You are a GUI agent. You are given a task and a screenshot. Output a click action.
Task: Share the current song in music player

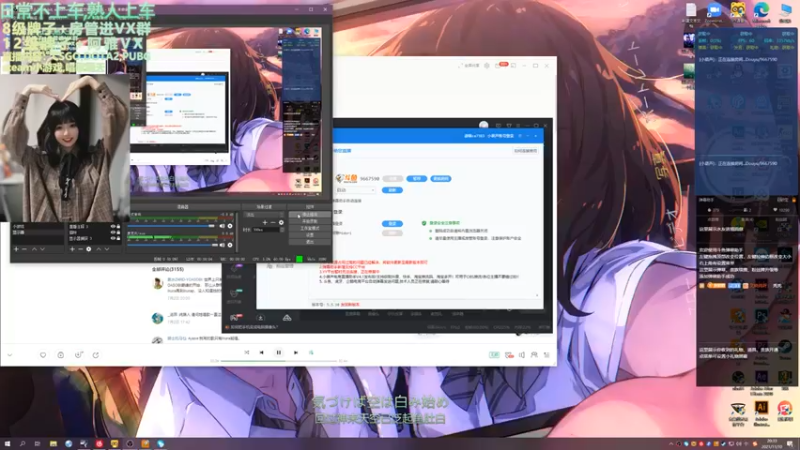(x=96, y=355)
